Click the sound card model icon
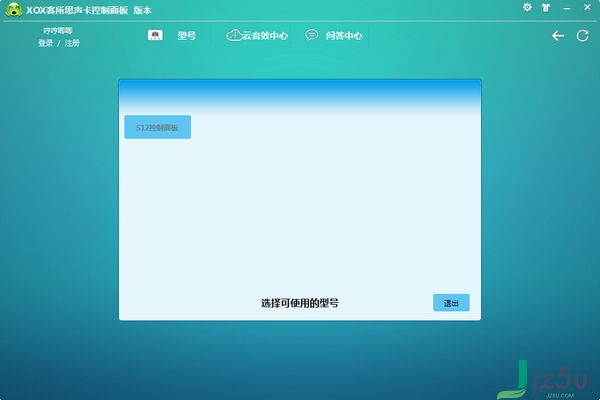 click(155, 35)
